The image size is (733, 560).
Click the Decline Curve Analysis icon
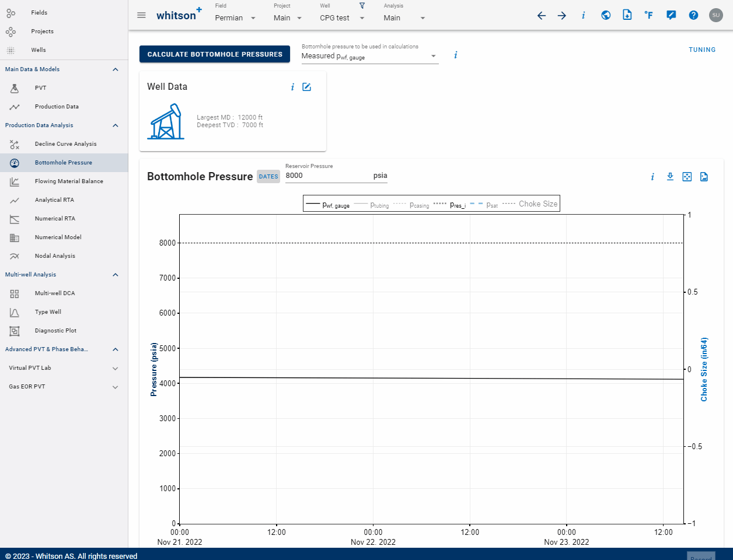click(x=15, y=144)
